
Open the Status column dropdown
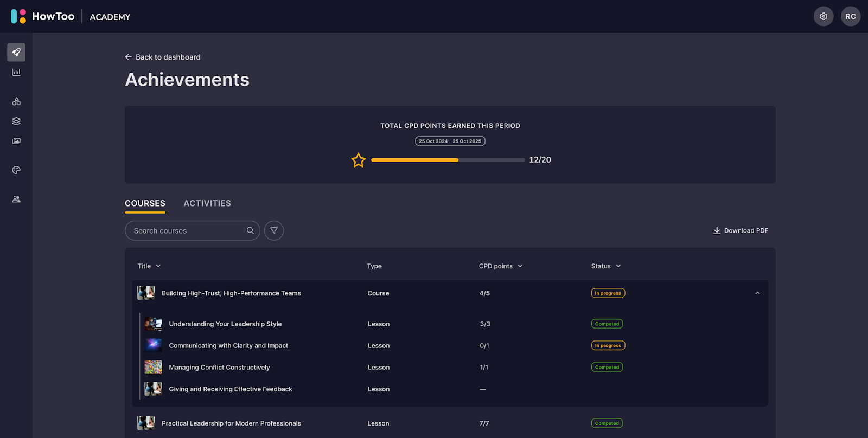(x=605, y=266)
